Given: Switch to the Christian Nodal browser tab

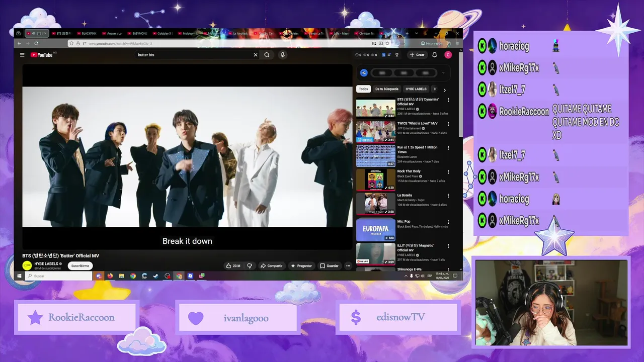Looking at the screenshot, I should (x=364, y=33).
